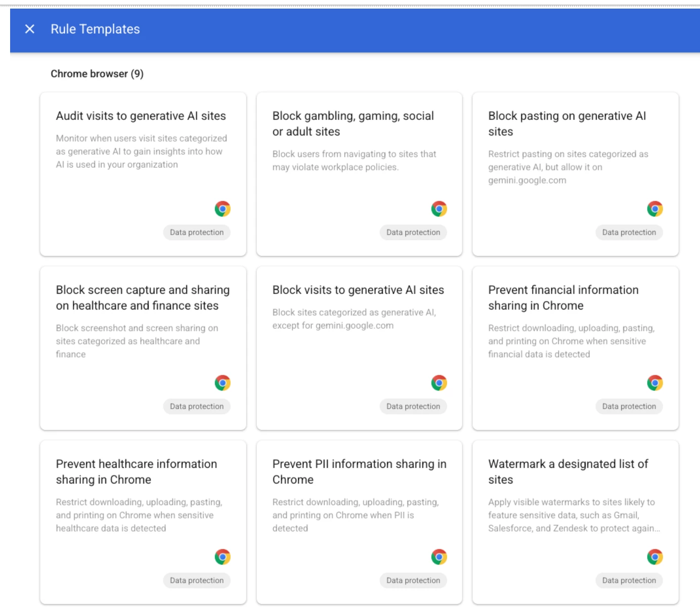The image size is (700, 616).
Task: Click Chrome icon on Watermark sites card
Action: coord(655,557)
